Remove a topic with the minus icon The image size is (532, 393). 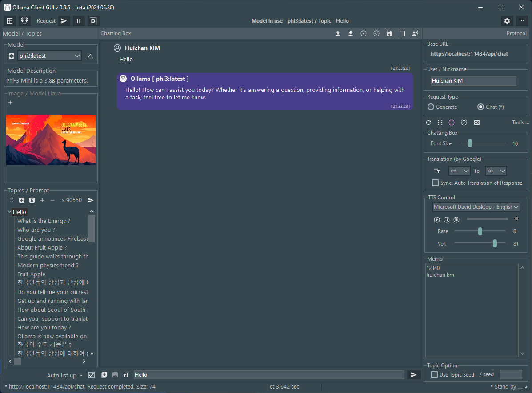pyautogui.click(x=52, y=200)
